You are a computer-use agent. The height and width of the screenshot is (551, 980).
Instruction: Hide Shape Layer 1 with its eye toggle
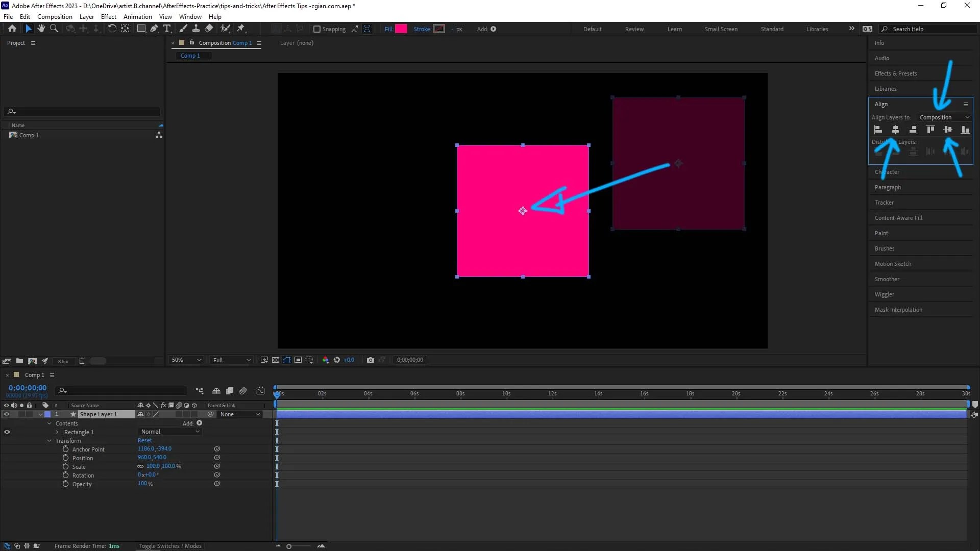pyautogui.click(x=7, y=414)
